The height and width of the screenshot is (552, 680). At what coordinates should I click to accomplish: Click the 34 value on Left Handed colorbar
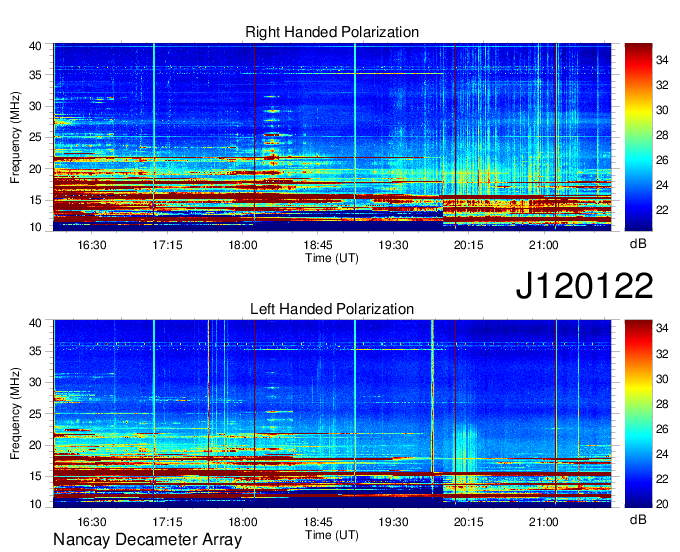click(x=662, y=328)
